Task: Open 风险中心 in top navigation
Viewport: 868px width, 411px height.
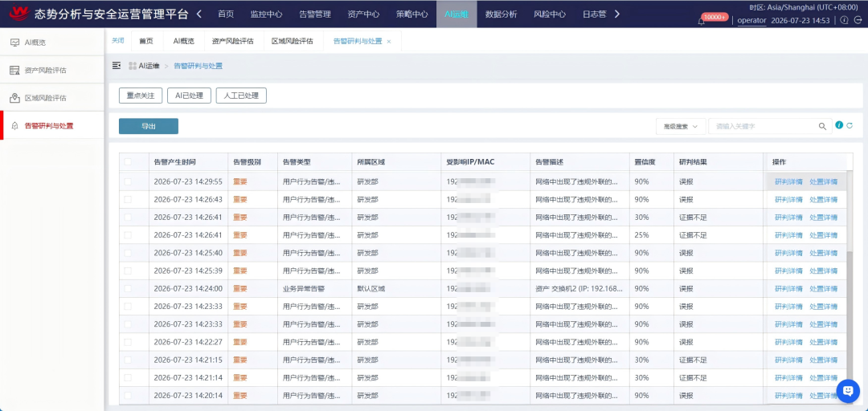Action: pos(550,14)
